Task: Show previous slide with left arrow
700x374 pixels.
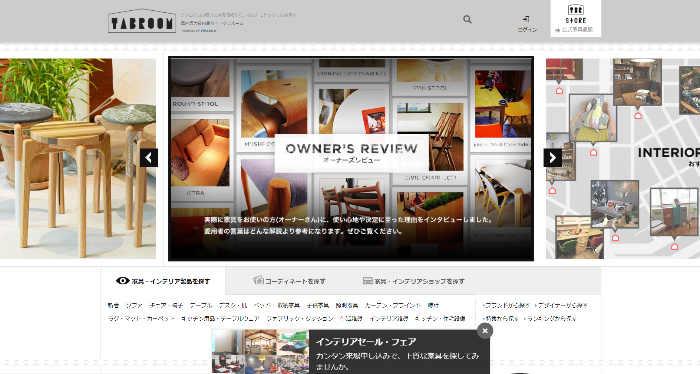Action: click(149, 158)
